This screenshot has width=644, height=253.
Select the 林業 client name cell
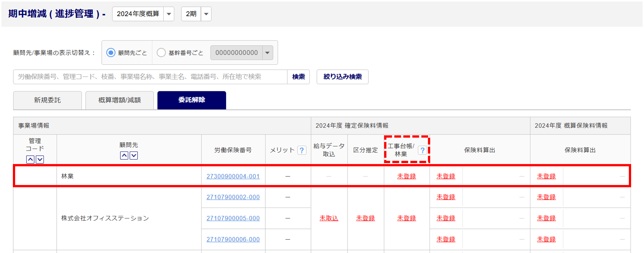(x=129, y=176)
